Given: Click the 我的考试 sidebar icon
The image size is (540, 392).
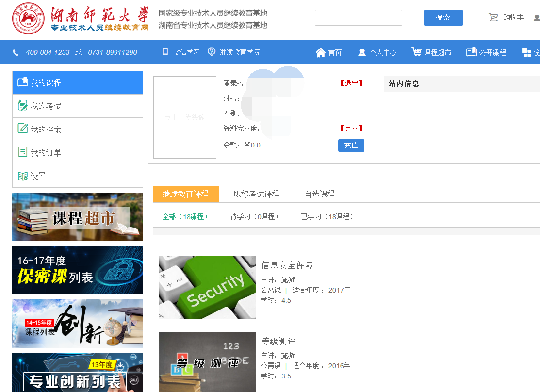Looking at the screenshot, I should pos(22,106).
